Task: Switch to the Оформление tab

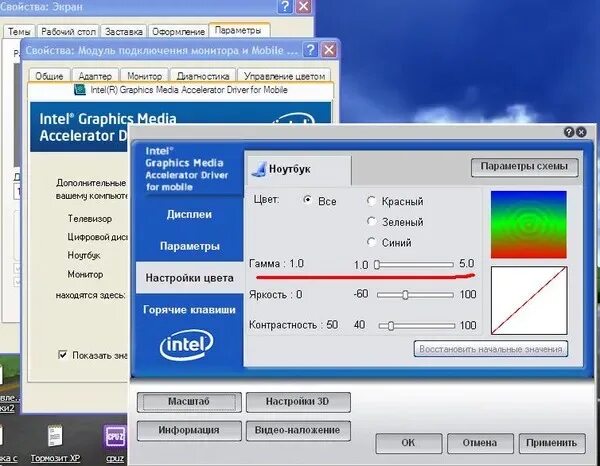Action: pyautogui.click(x=178, y=31)
